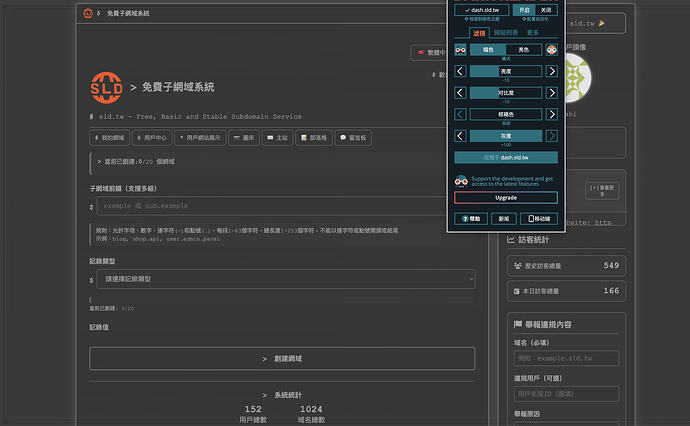690x426 pixels.
Task: Open the main site nav button
Action: pos(277,138)
